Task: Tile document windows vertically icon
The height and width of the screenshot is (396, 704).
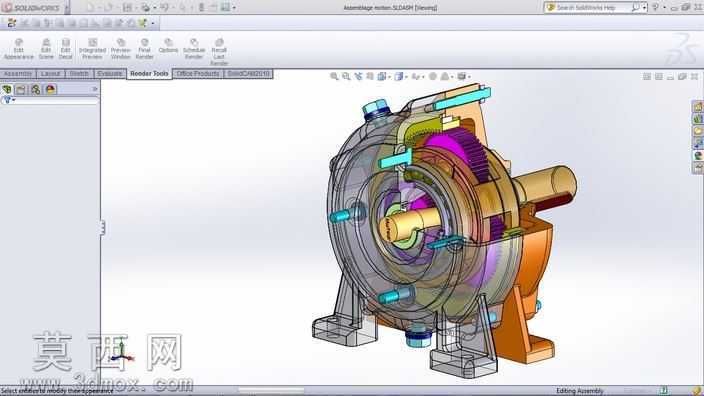Action: [659, 76]
